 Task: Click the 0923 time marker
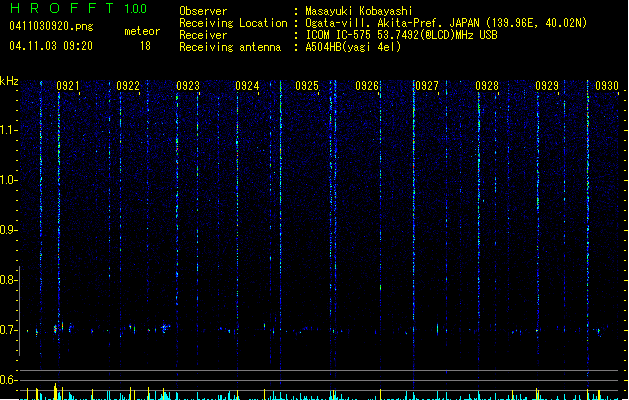coord(188,86)
